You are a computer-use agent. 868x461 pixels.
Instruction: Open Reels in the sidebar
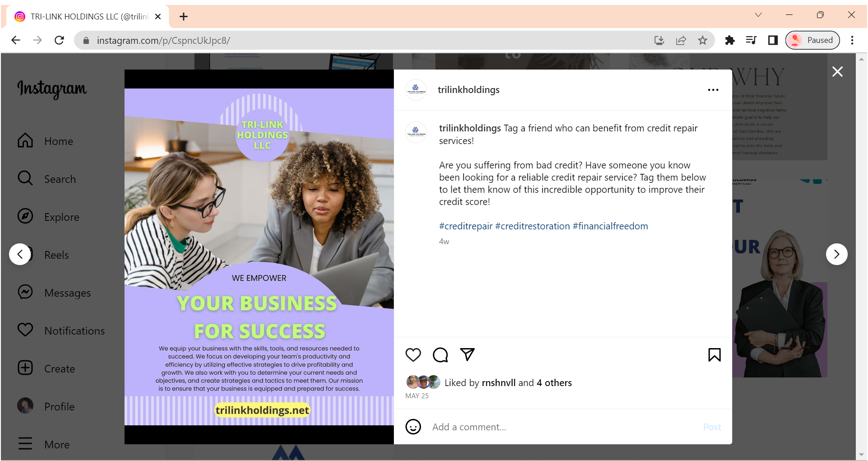pos(56,255)
